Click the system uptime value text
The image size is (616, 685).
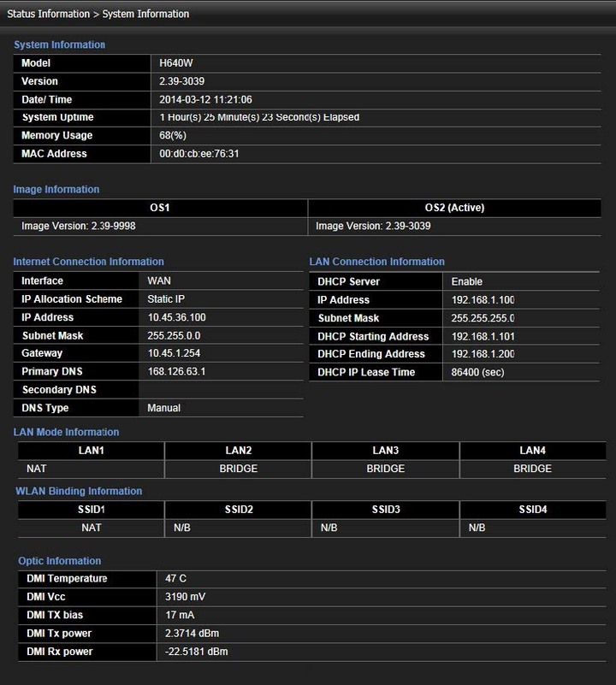[x=259, y=117]
